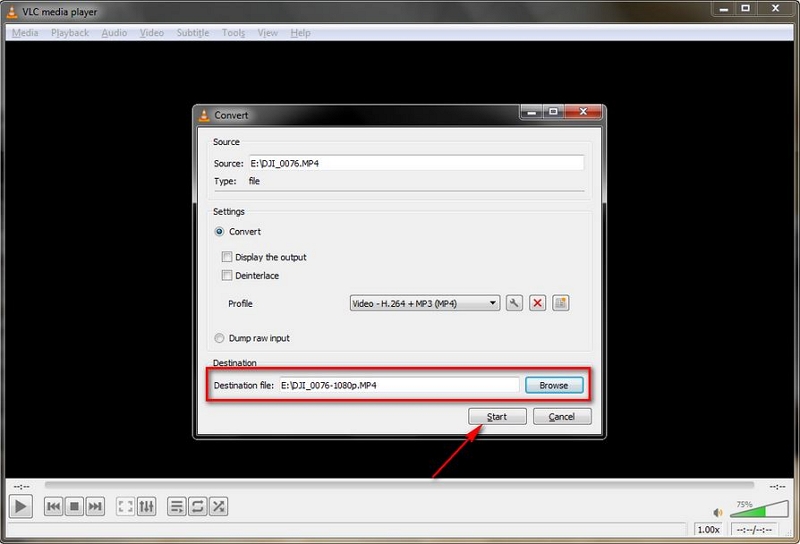Click the Source path input field

click(416, 163)
